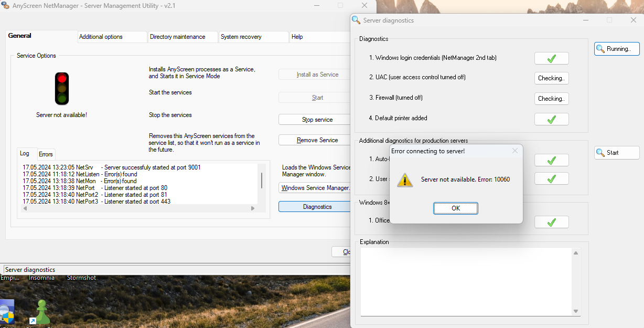Click the green checkmark for Default printer added
644x328 pixels.
coord(551,119)
